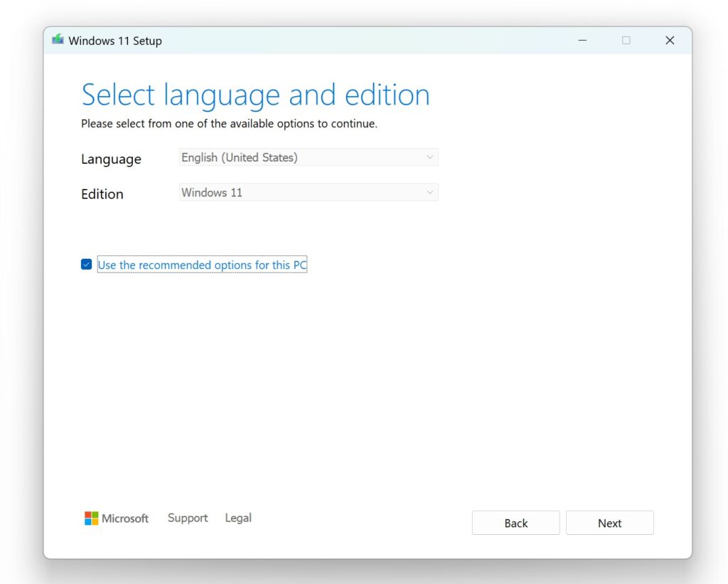Click the Edition dropdown chevron
The image size is (728, 584).
[429, 192]
